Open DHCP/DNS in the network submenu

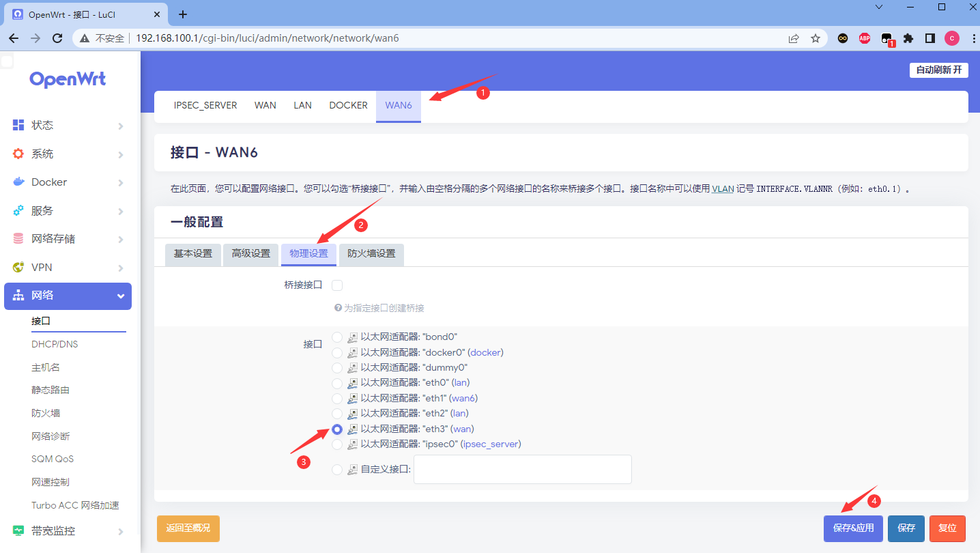coord(55,344)
